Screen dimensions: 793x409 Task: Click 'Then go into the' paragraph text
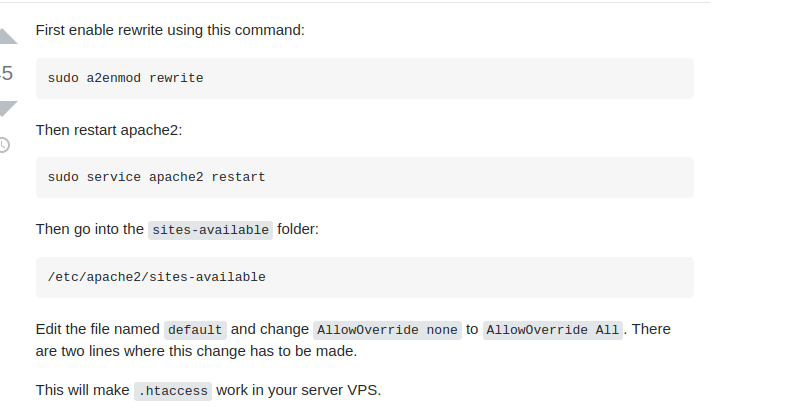pos(90,229)
